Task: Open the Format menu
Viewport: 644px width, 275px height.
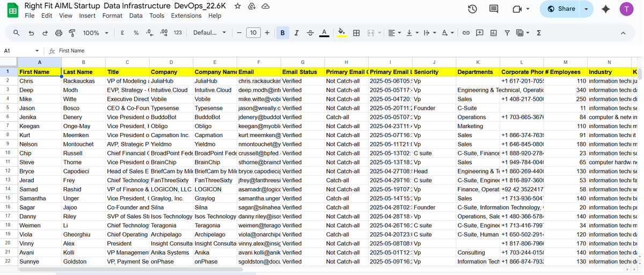Action: coord(112,16)
